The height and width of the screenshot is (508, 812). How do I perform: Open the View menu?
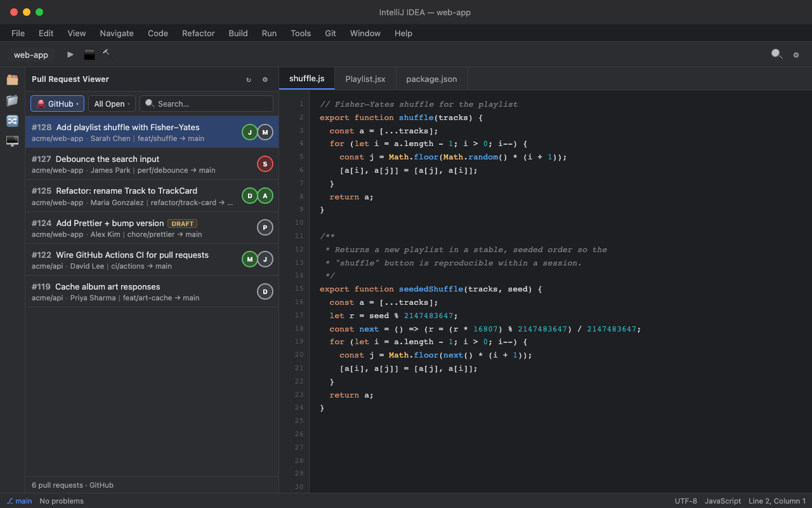pos(77,33)
